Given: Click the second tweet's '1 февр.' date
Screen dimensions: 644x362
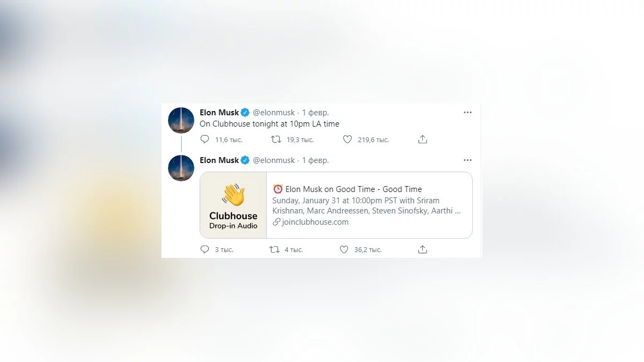Looking at the screenshot, I should [x=316, y=160].
